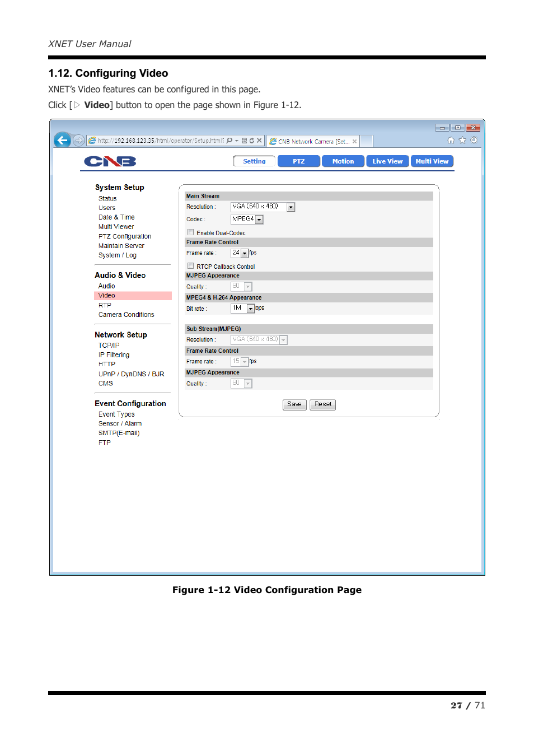This screenshot has height=756, width=534.
Task: Open favorites star icon
Action: point(462,141)
